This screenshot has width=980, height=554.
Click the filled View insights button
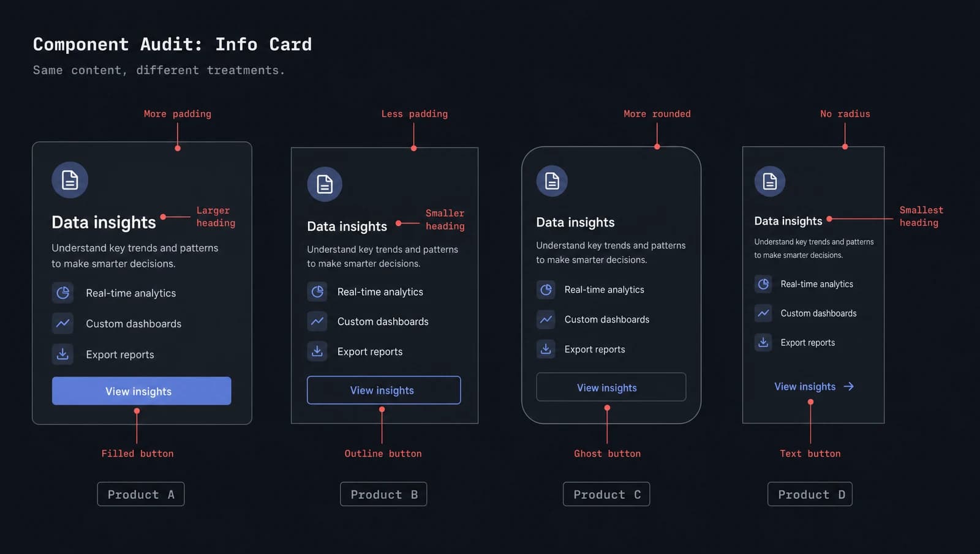(x=141, y=391)
